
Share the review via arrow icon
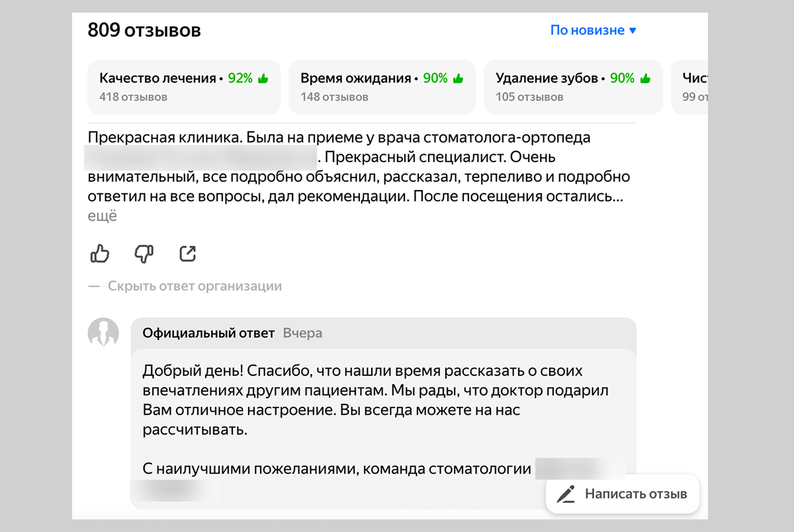click(188, 253)
